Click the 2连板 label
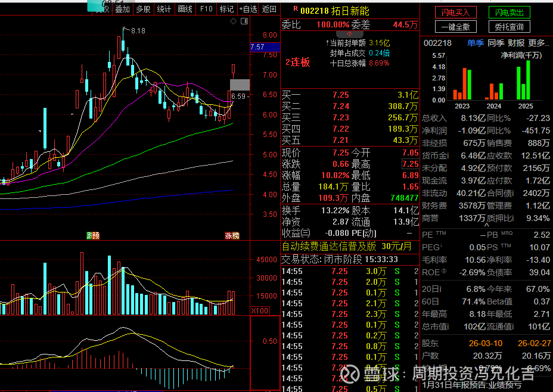The width and height of the screenshot is (553, 392). [x=298, y=63]
